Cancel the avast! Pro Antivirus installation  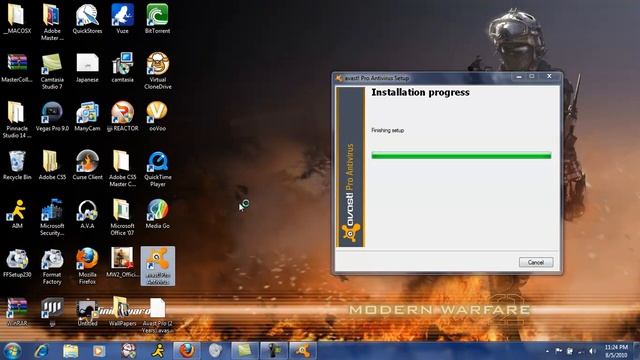point(536,262)
